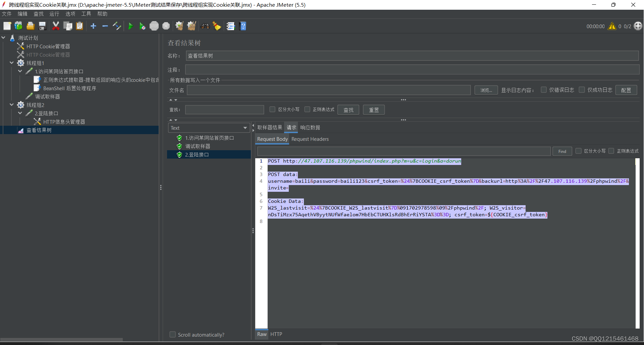Enable 正则表达式 next to 查找 field
Screen dimensions: 644x345
pos(307,109)
